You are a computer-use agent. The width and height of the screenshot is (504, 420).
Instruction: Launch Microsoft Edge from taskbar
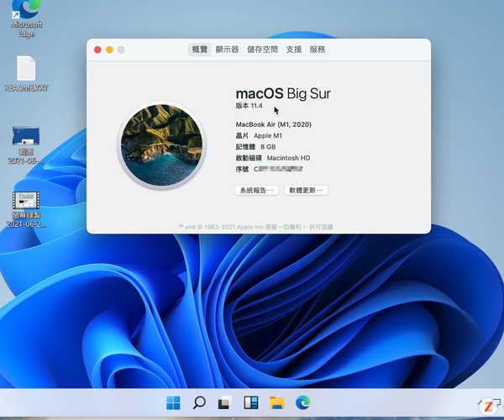tap(302, 402)
